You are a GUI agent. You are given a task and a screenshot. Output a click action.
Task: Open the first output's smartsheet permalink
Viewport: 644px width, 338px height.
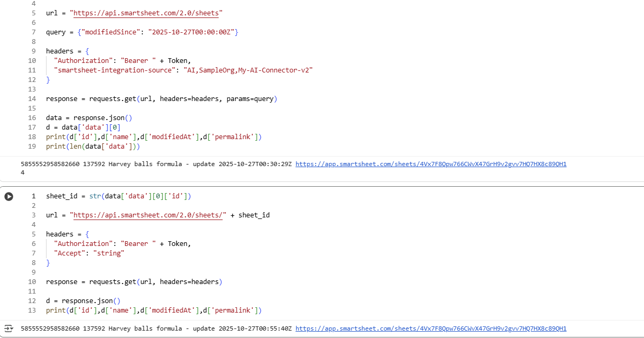pyautogui.click(x=431, y=165)
